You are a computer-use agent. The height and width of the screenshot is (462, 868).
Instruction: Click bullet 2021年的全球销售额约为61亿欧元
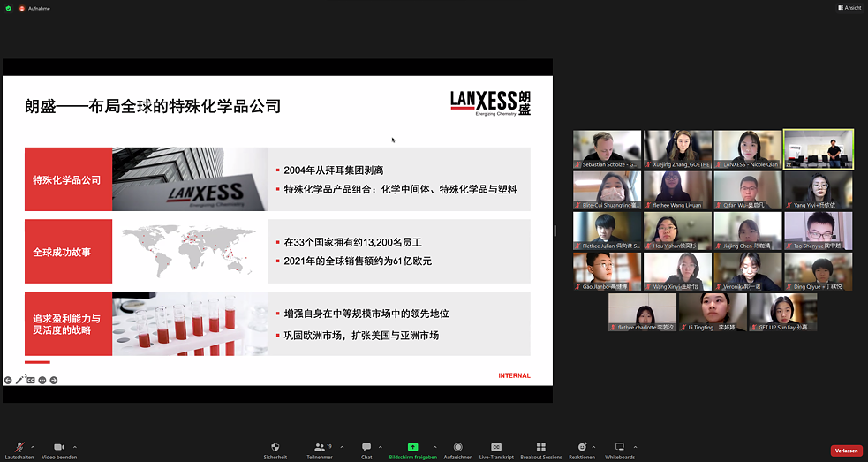pyautogui.click(x=358, y=261)
